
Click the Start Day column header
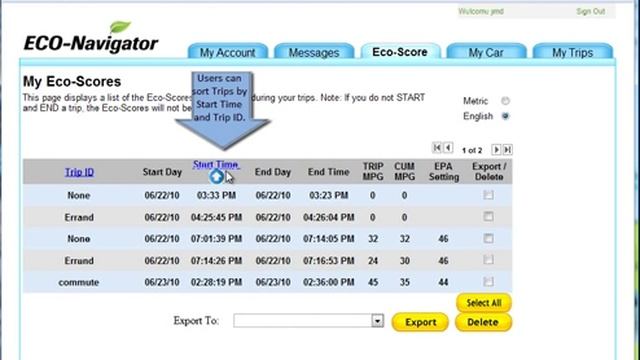(162, 172)
